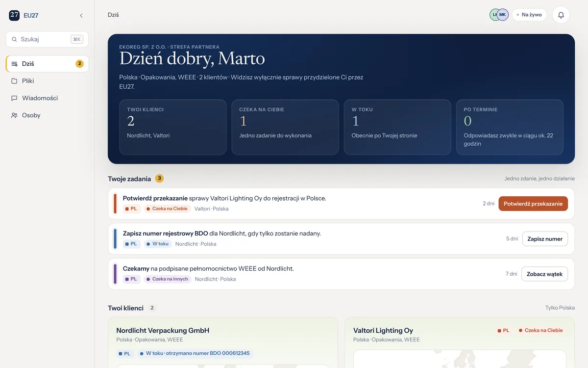Click the Twoje zadania count badge 3
Viewport: 588px width, 368px height.
pyautogui.click(x=159, y=179)
